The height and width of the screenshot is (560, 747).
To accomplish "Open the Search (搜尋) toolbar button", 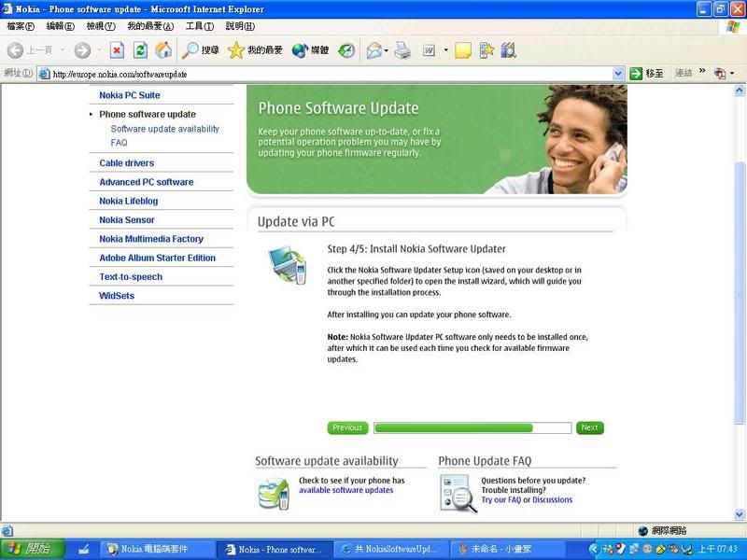I will pos(201,50).
